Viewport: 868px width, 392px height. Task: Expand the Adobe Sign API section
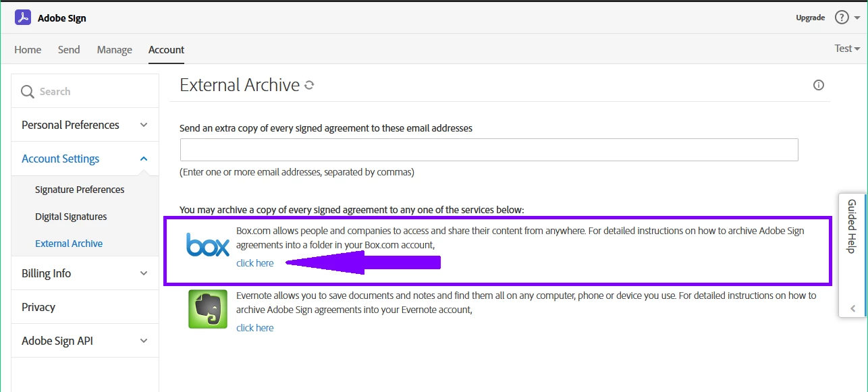pos(85,341)
